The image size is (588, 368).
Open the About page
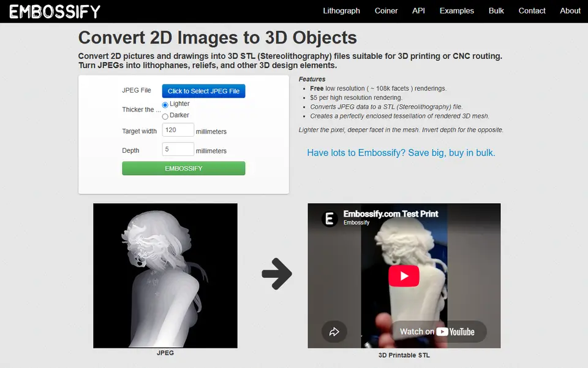coord(570,11)
